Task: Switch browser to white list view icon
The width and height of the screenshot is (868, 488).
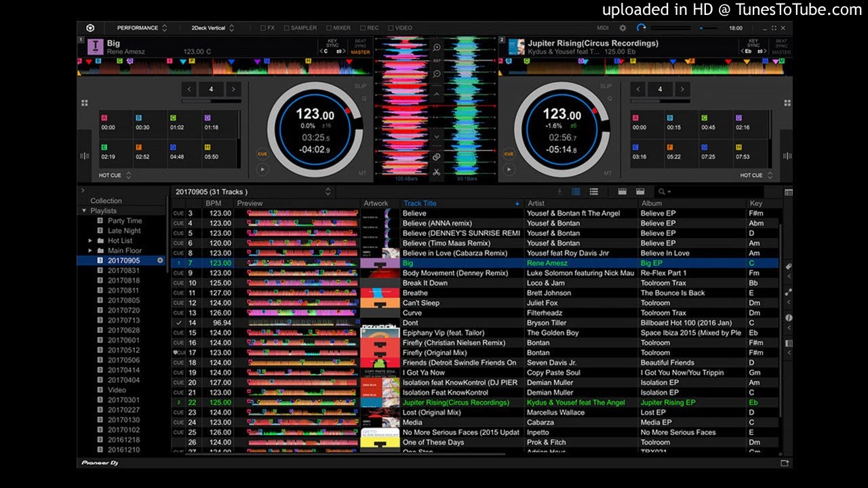Action: click(594, 192)
